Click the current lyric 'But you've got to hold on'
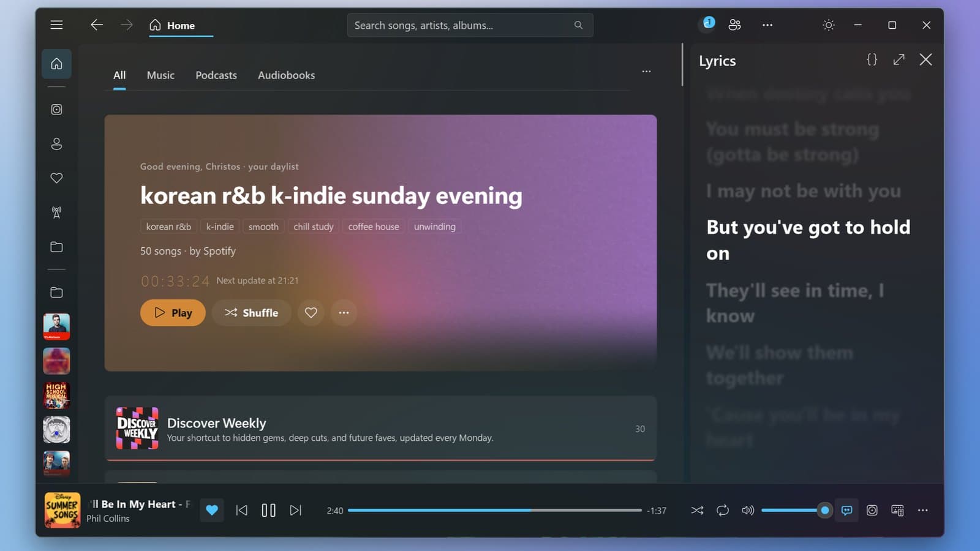Screen dimensions: 980x551 808,240
